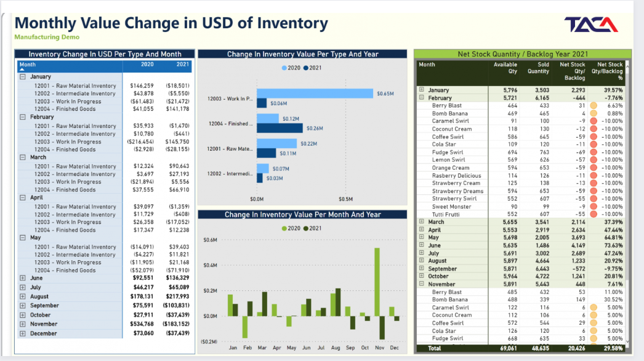Screen dimensions: 644x361
Task: Sort by the Sold Quantity column header
Action: 539,68
